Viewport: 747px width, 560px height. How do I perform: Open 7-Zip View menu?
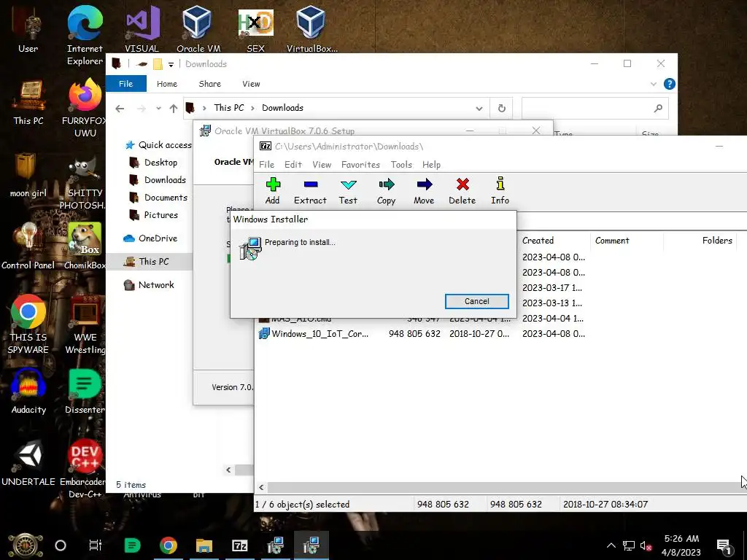point(322,165)
